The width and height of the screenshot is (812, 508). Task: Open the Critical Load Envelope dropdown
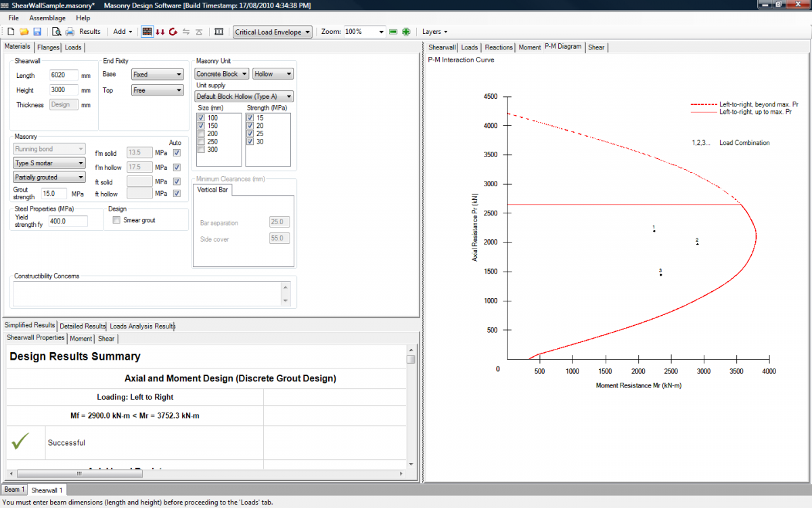(272, 32)
